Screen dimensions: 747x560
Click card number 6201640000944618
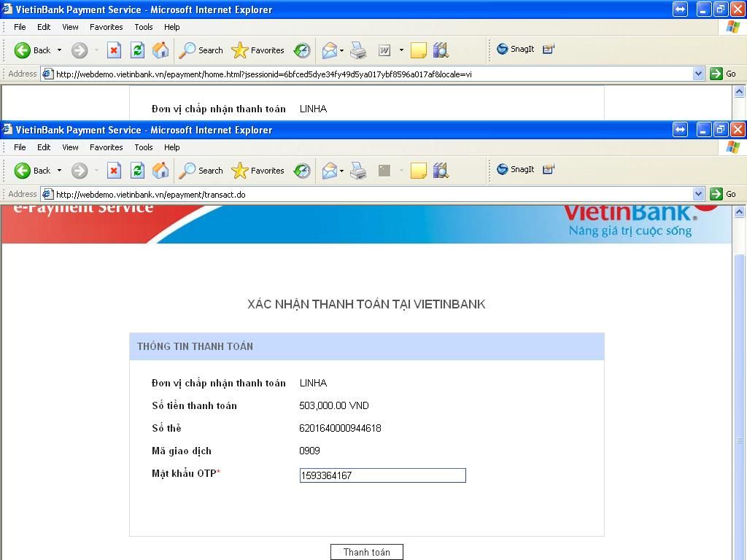[x=340, y=428]
